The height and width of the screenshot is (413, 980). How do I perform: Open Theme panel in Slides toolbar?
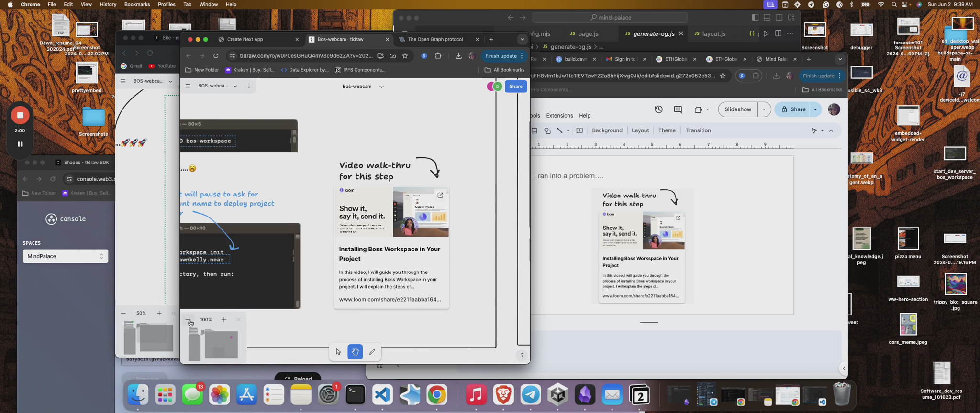coord(667,130)
